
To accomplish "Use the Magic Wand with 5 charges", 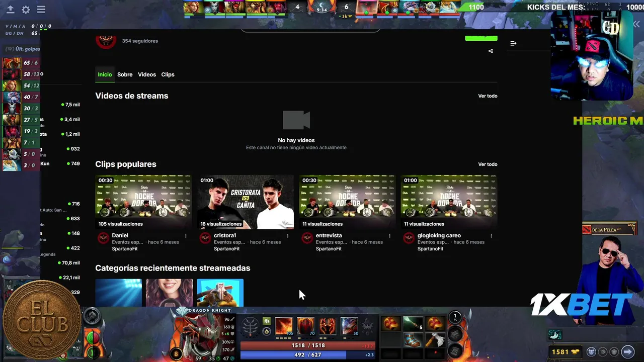I will (413, 324).
